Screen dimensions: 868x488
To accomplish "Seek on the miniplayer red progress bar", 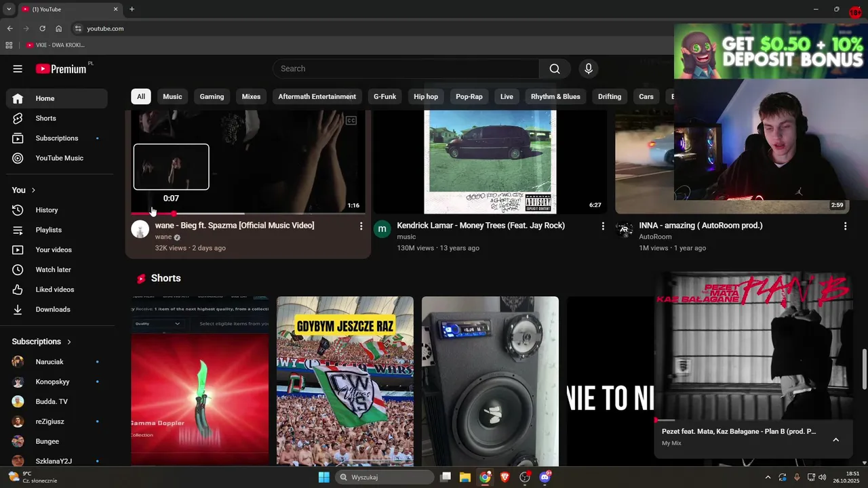I will [753, 420].
